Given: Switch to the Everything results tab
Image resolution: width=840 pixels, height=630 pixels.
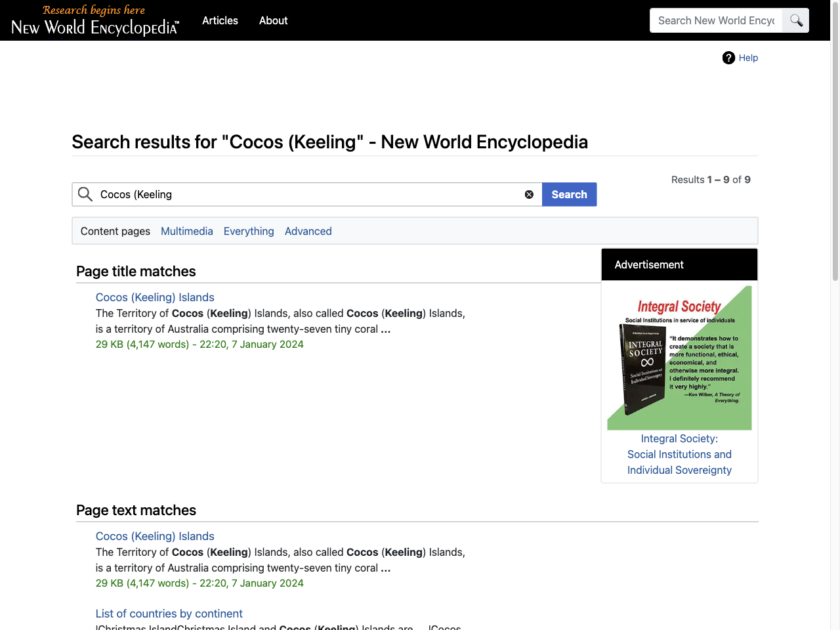Looking at the screenshot, I should [x=249, y=231].
